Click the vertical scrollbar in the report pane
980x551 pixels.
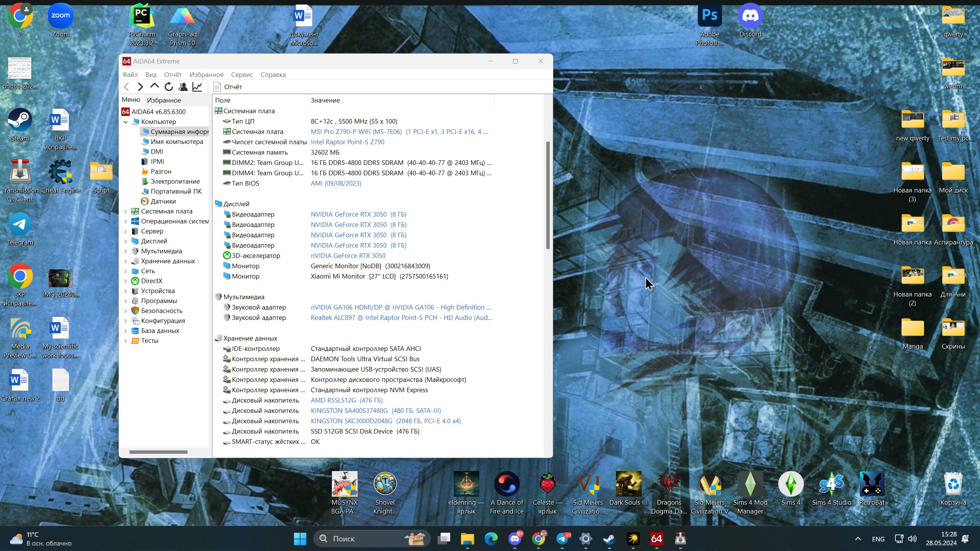coord(548,195)
